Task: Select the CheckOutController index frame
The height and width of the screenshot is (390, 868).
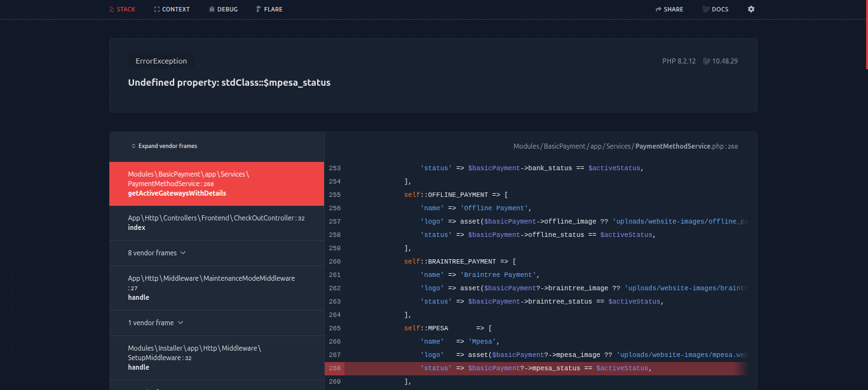Action: (216, 222)
